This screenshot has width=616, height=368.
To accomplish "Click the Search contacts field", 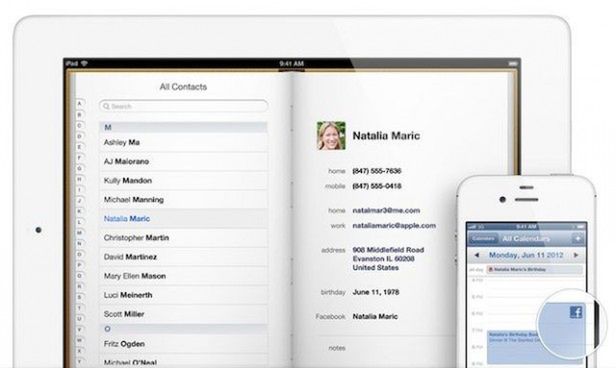I will [183, 106].
